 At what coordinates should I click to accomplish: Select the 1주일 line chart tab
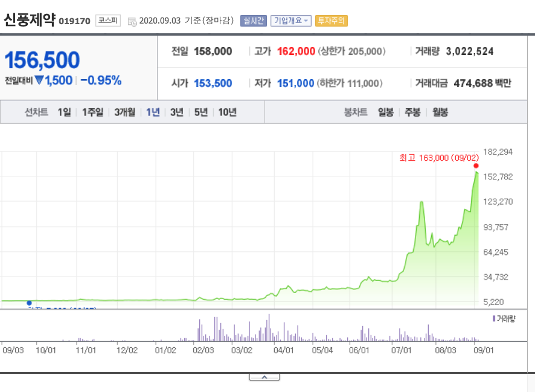92,112
